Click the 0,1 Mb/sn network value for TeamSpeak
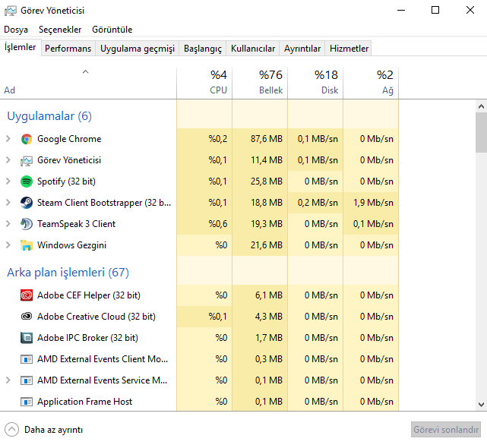This screenshot has width=487, height=448. [373, 224]
